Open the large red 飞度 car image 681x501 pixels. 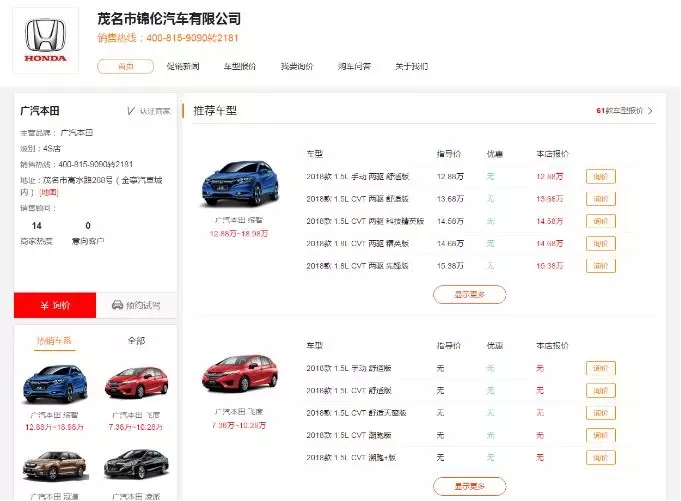coord(239,373)
